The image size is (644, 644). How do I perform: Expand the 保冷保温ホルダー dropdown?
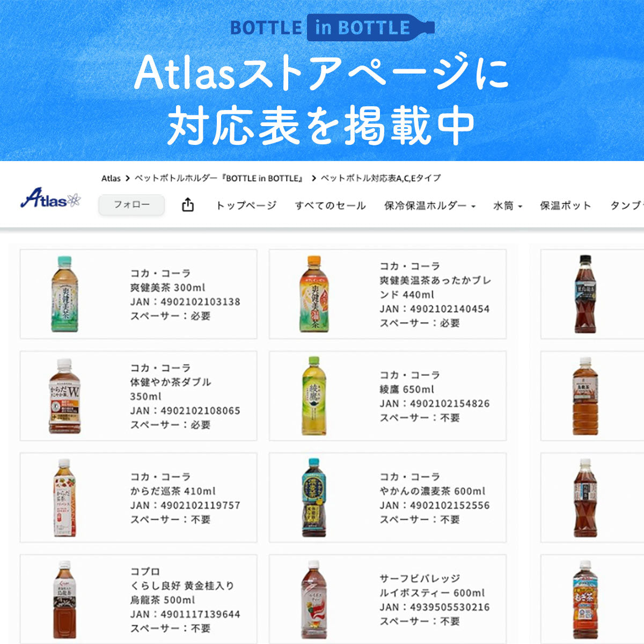point(430,205)
